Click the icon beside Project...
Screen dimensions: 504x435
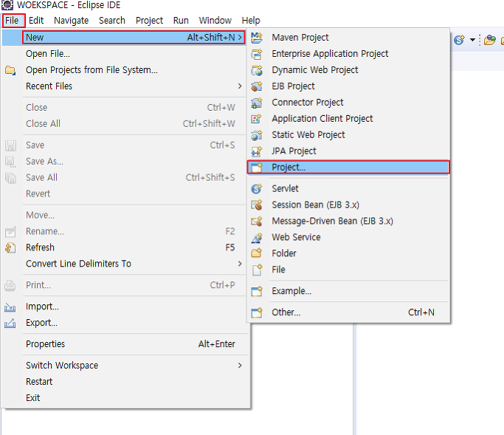(x=257, y=168)
